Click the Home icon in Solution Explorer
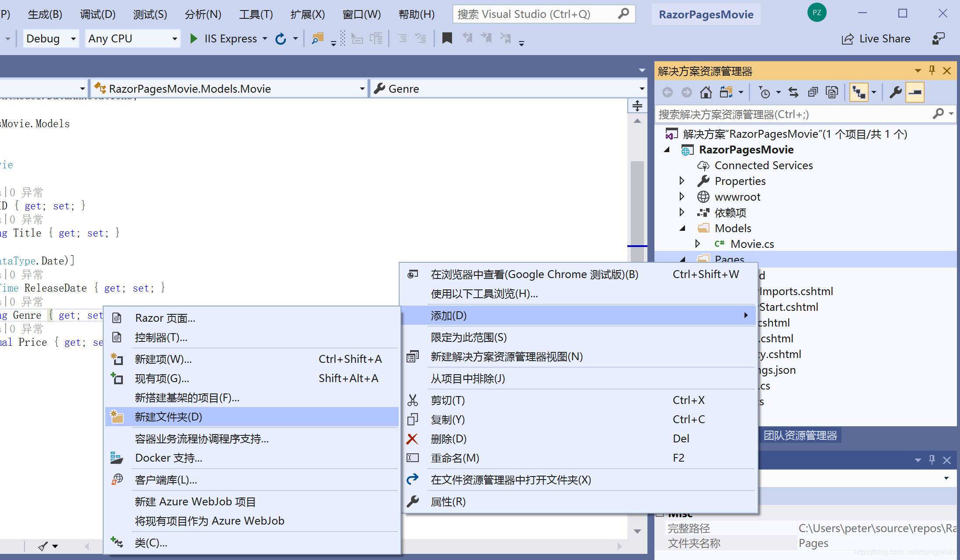 [x=706, y=92]
